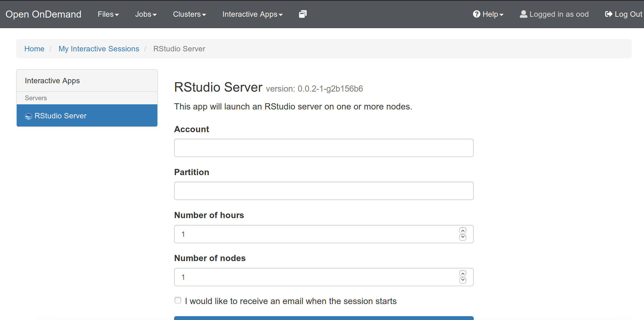This screenshot has height=320, width=644.
Task: Decrease Number of hours with down arrow
Action: click(463, 237)
